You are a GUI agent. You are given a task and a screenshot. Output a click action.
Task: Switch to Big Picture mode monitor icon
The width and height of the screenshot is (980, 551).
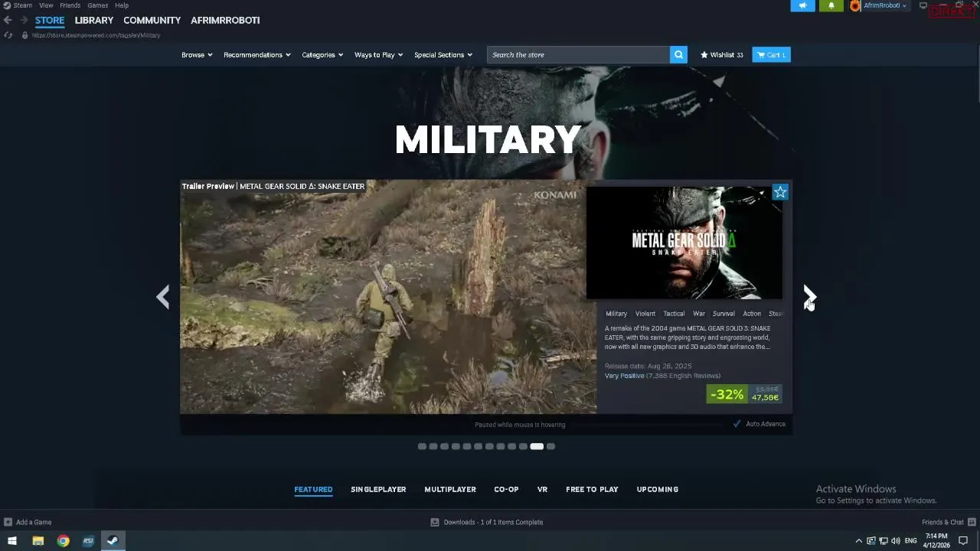[x=923, y=5]
